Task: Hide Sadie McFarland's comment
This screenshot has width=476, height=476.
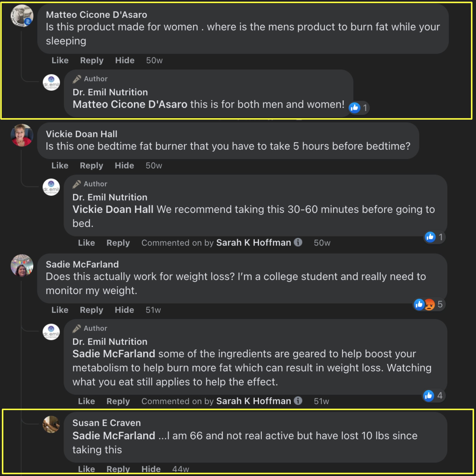Action: click(x=124, y=310)
